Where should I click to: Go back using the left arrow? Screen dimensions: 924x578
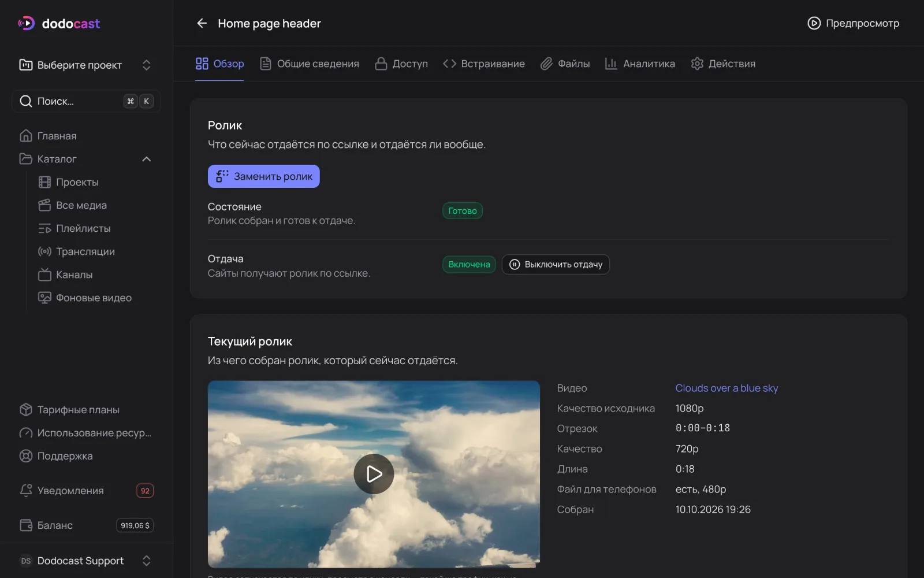[x=202, y=23]
